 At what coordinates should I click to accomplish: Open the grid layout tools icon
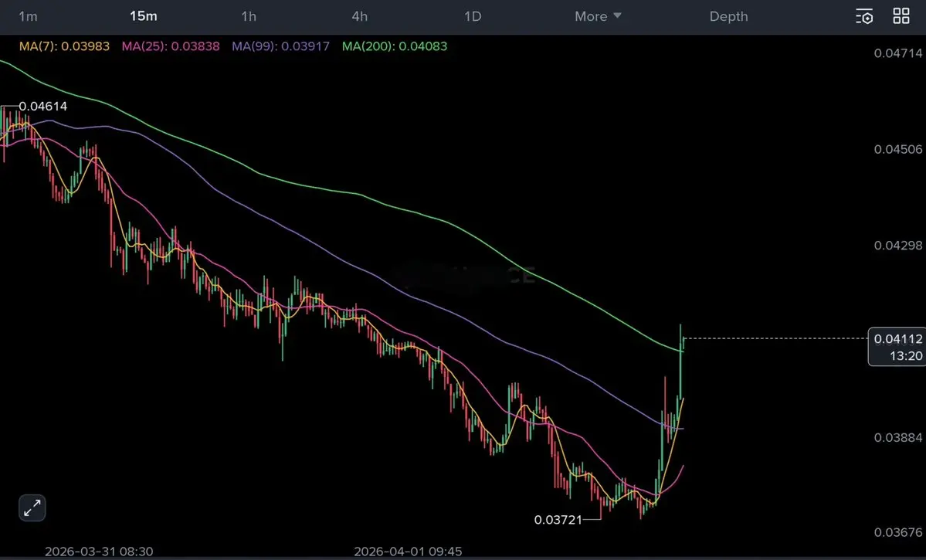(x=901, y=16)
